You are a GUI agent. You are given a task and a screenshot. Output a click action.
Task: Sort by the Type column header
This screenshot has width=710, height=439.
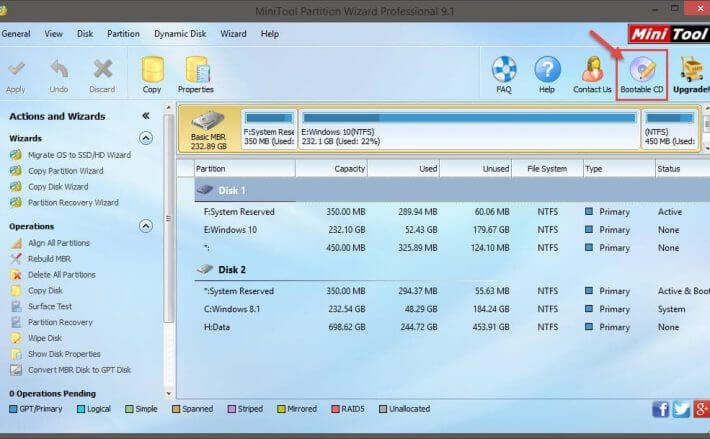tap(619, 169)
